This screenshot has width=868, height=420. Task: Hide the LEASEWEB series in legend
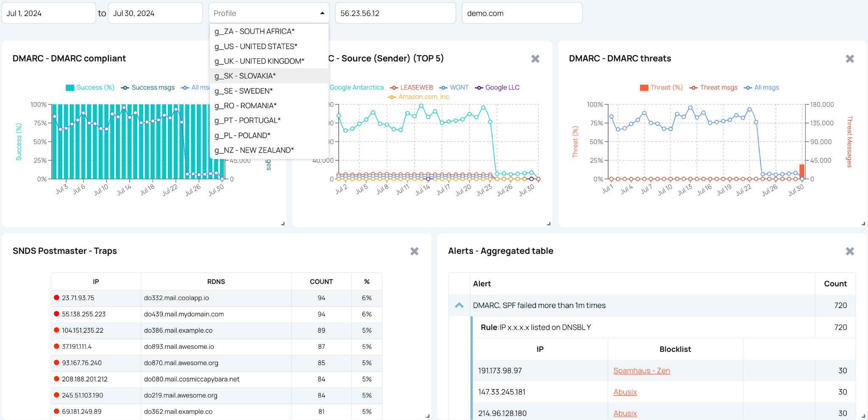click(412, 87)
